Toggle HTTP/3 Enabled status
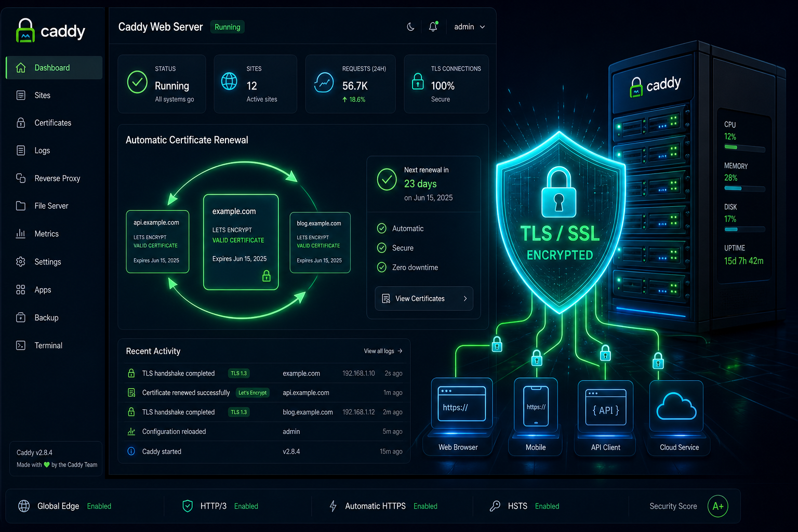This screenshot has width=798, height=532. click(246, 506)
